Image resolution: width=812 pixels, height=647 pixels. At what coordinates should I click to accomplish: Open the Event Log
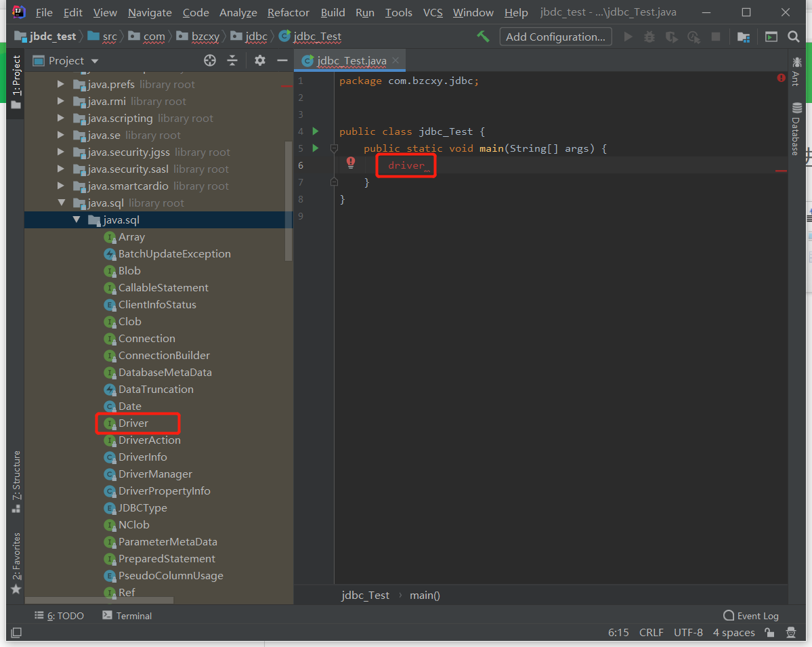click(x=751, y=615)
